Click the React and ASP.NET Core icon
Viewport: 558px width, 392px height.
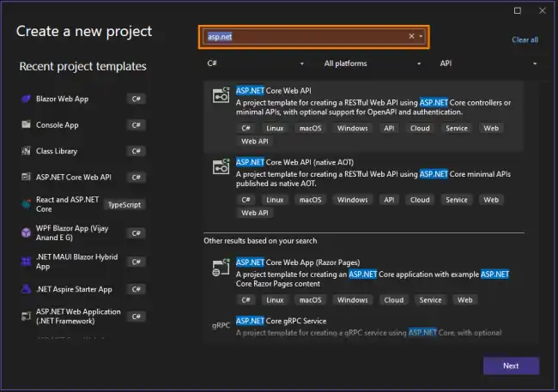point(26,204)
